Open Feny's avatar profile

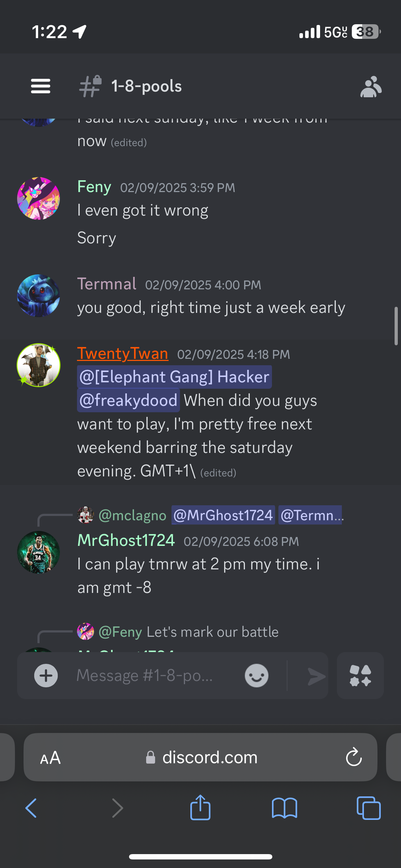point(38,198)
